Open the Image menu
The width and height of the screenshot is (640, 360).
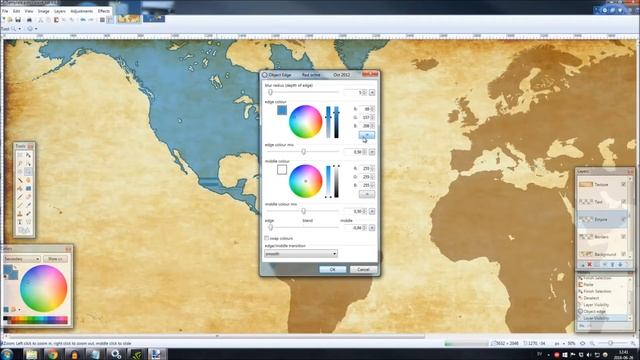[44, 11]
